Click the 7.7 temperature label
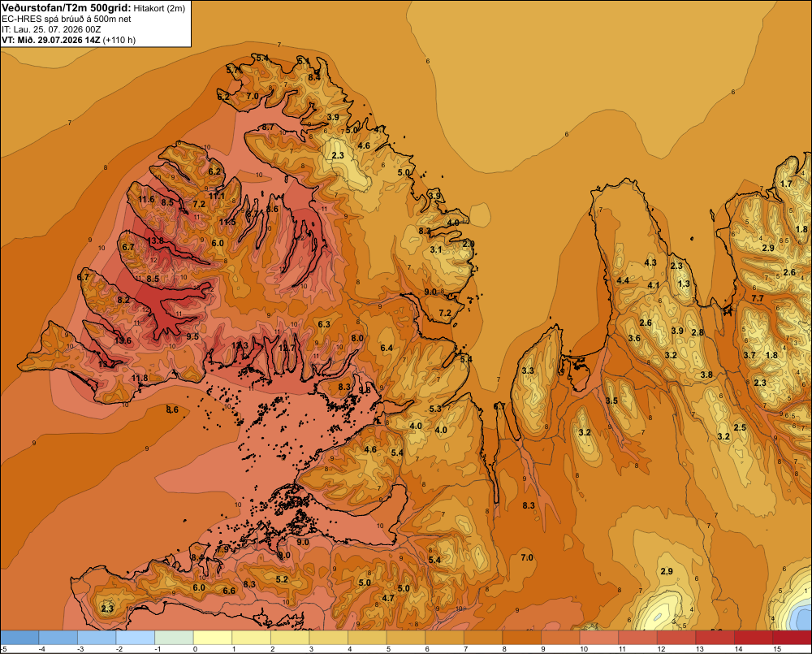 click(758, 298)
